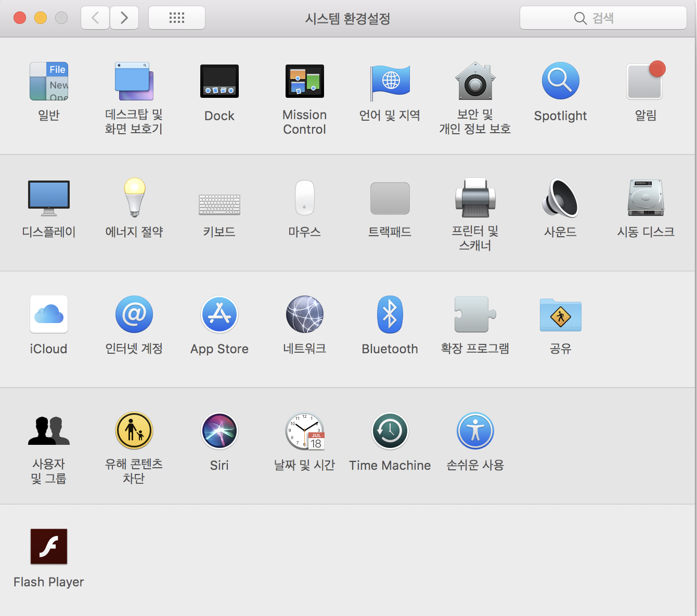Open 언어 및 지역 preferences
The image size is (697, 616).
pyautogui.click(x=390, y=82)
